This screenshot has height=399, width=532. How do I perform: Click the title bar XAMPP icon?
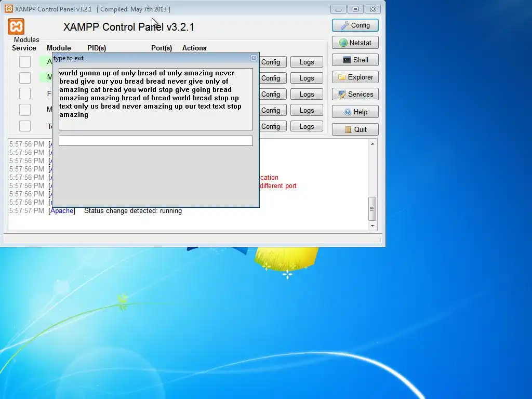point(9,9)
